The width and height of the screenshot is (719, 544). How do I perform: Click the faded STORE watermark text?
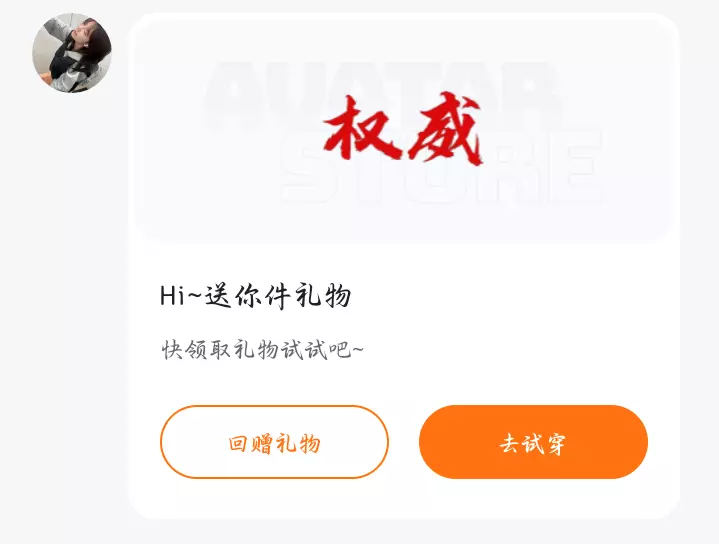coord(441,167)
